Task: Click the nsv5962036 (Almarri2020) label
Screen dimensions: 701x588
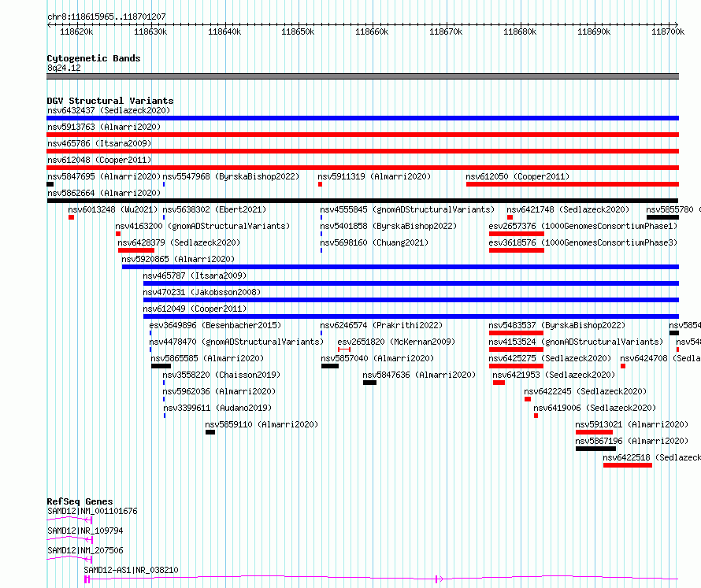Action: (220, 391)
